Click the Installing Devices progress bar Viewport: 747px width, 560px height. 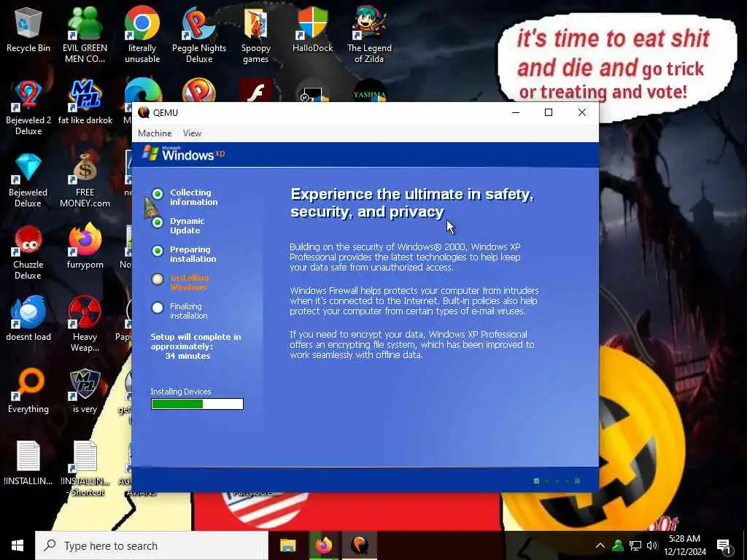point(197,404)
